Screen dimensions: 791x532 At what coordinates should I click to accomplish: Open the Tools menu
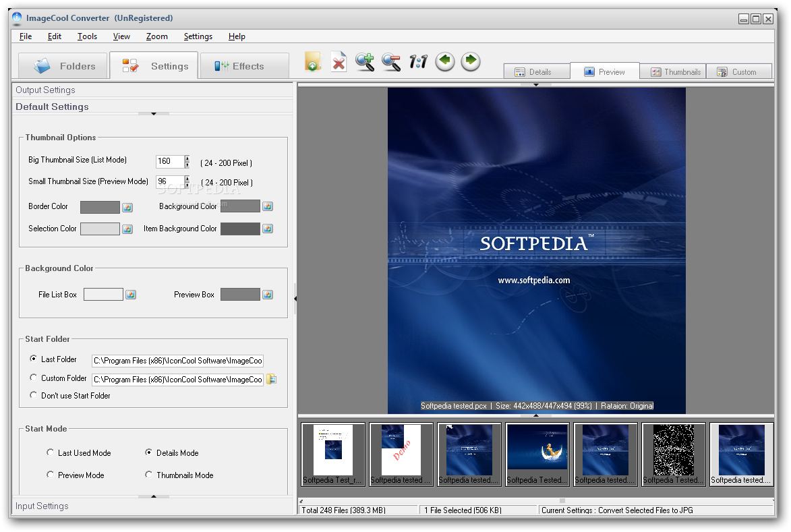point(87,36)
